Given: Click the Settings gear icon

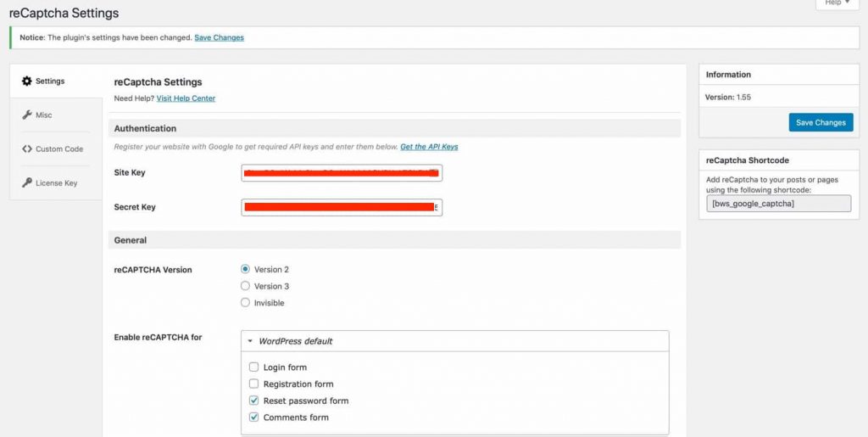Looking at the screenshot, I should coord(26,81).
